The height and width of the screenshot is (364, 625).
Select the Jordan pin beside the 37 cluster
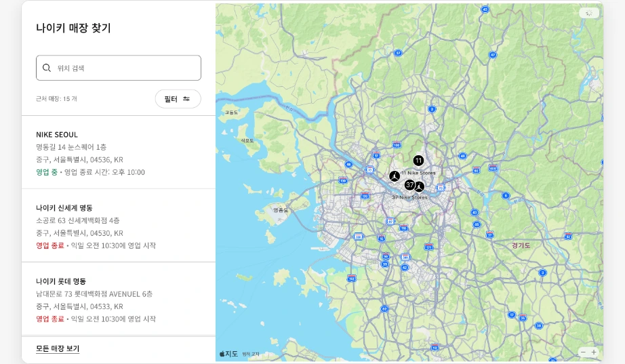click(420, 186)
